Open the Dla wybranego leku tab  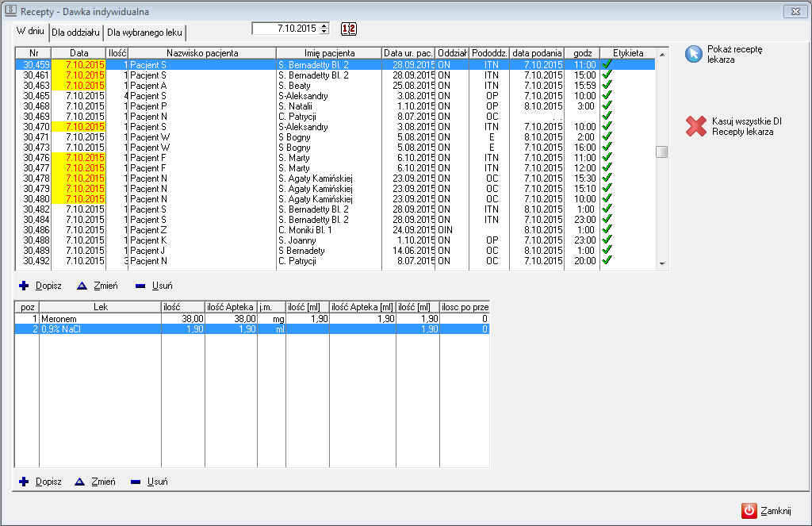pos(144,33)
